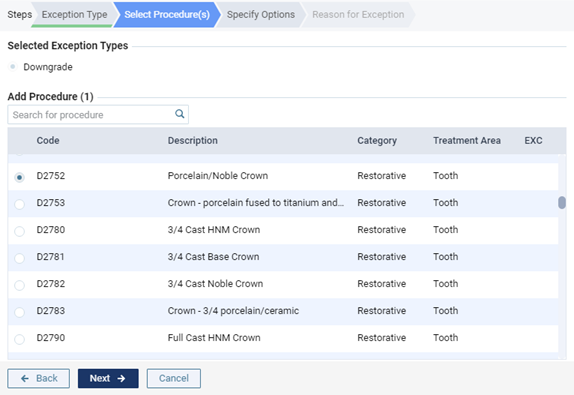Viewport: 574px width, 395px height.
Task: Pick the D2783 porcelain/ceramic radio button
Action: 19,312
